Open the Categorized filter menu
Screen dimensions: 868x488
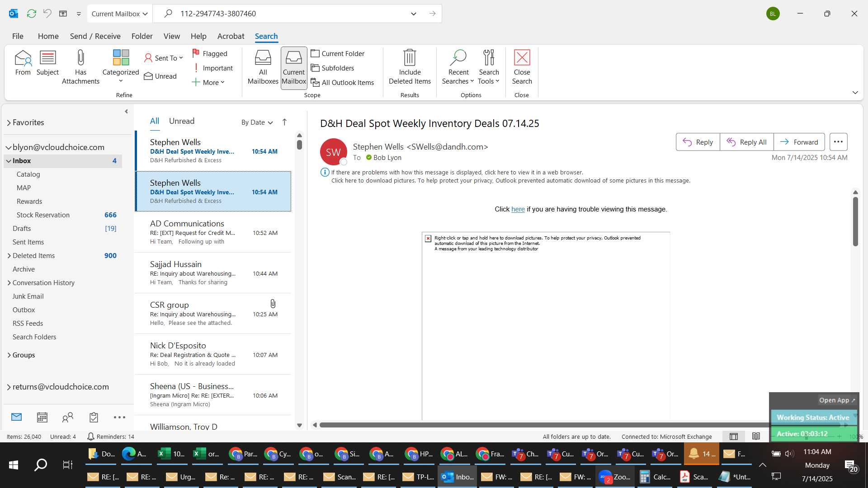click(121, 66)
